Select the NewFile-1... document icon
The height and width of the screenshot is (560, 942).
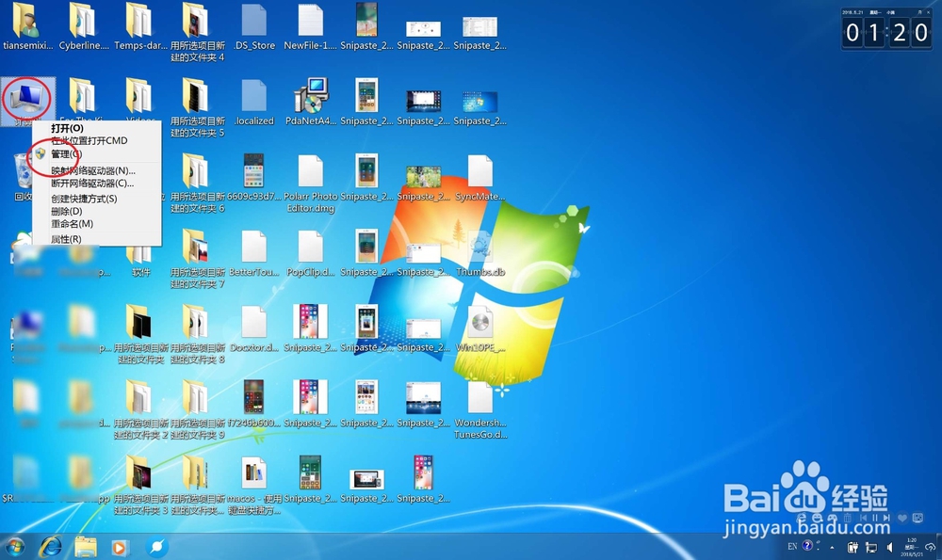tap(310, 27)
